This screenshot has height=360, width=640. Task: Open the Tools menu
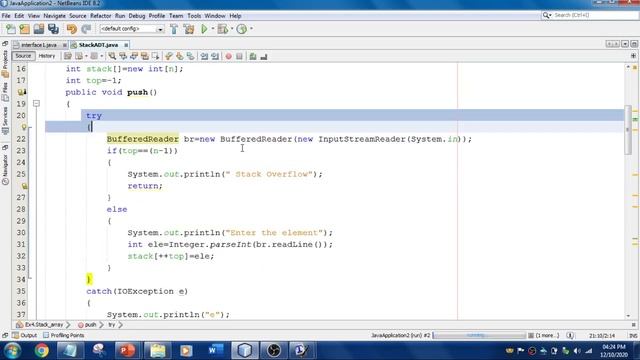point(194,16)
